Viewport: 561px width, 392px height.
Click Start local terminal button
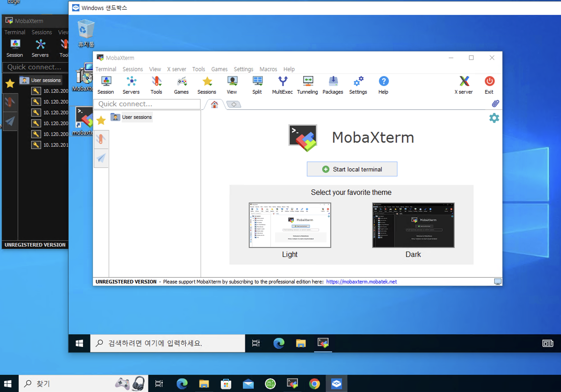coord(352,169)
